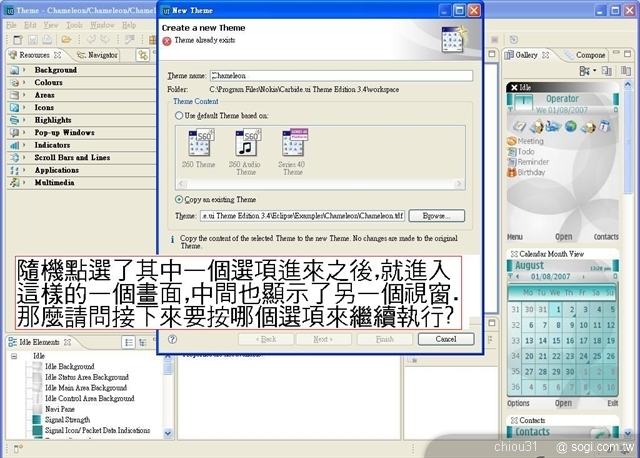Select 'Use default Theme based on' radio
This screenshot has height=458, width=640.
(179, 116)
